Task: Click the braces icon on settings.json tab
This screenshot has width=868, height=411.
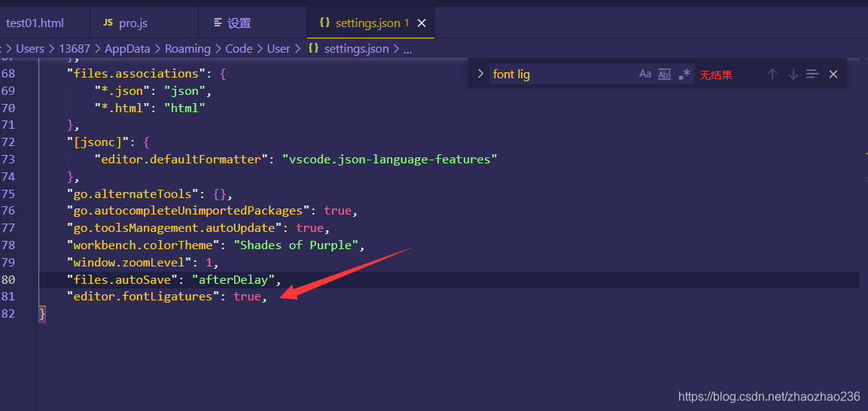Action: point(325,23)
